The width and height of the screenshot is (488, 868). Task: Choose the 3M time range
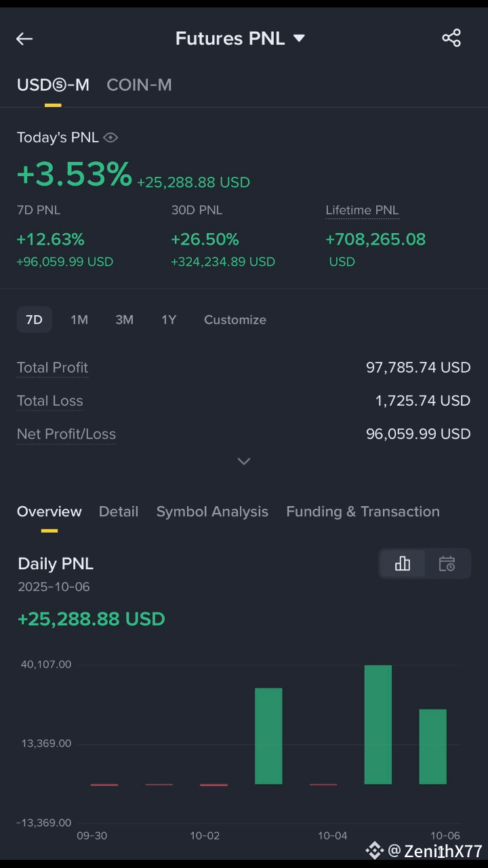pyautogui.click(x=124, y=320)
